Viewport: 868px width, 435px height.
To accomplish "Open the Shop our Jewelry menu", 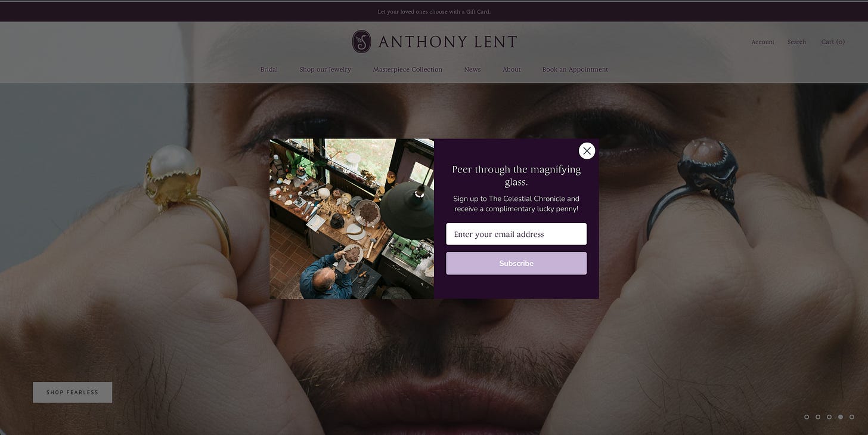I will (x=325, y=69).
